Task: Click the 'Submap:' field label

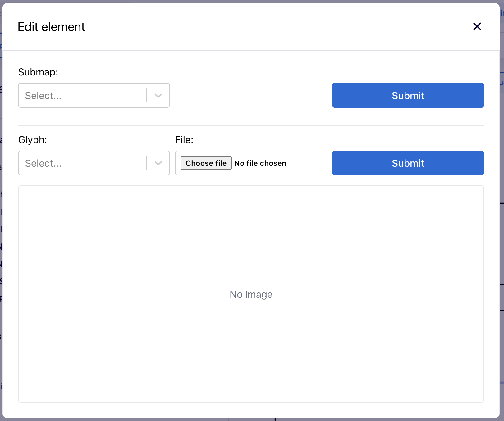Action: (38, 72)
